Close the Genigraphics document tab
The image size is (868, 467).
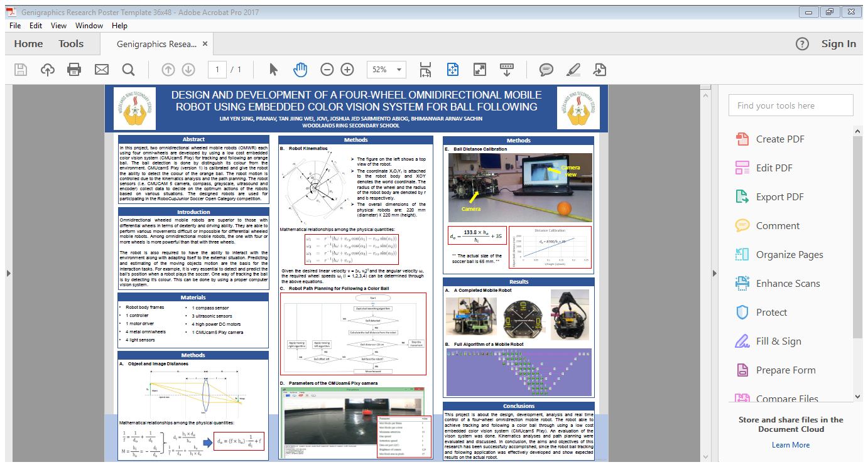[205, 44]
